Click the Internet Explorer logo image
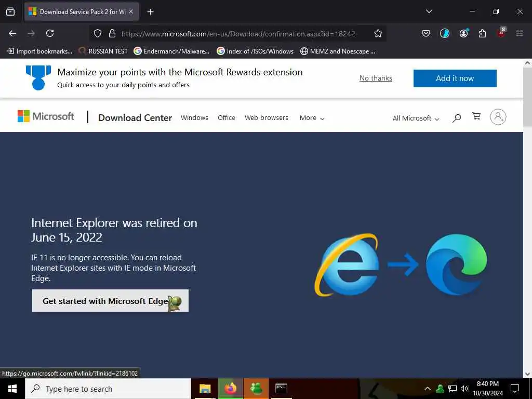 (x=347, y=265)
